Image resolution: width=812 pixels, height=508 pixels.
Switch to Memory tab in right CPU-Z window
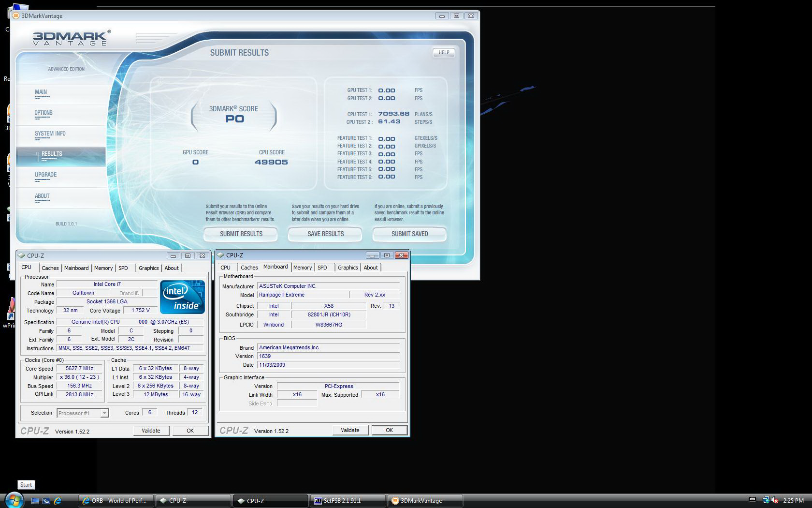(x=303, y=268)
